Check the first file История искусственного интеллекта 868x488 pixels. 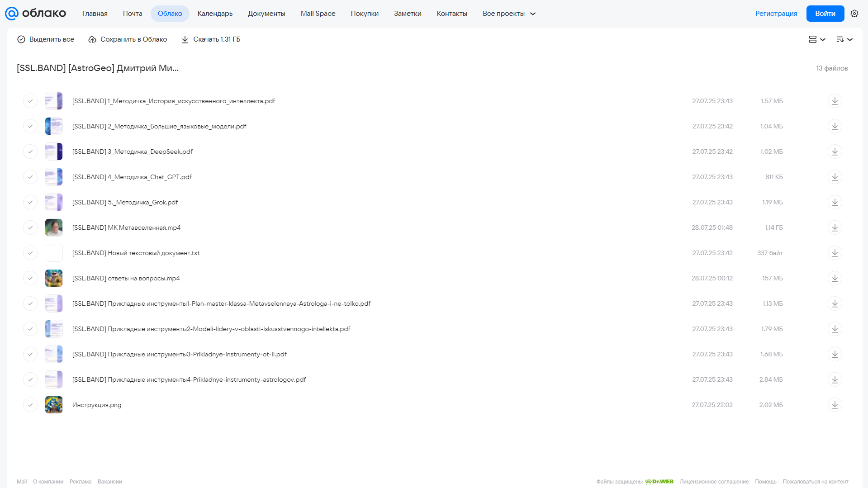(x=30, y=101)
